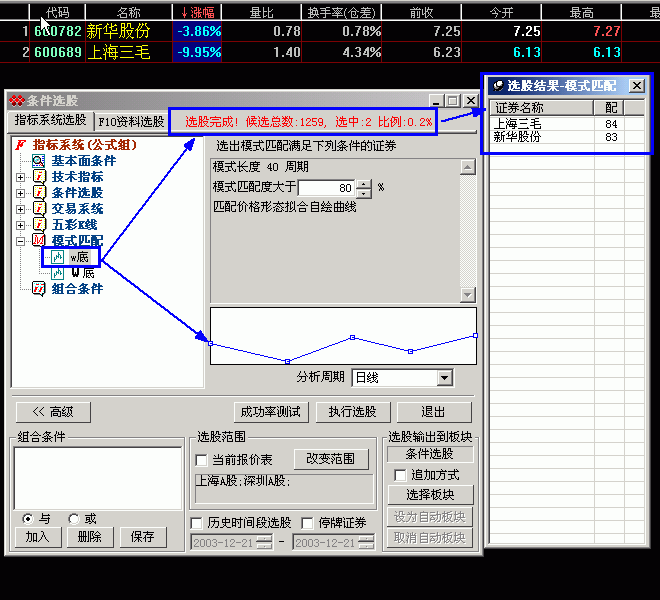Click the 模式匹配度 percentage input field
The width and height of the screenshot is (660, 600).
click(326, 187)
